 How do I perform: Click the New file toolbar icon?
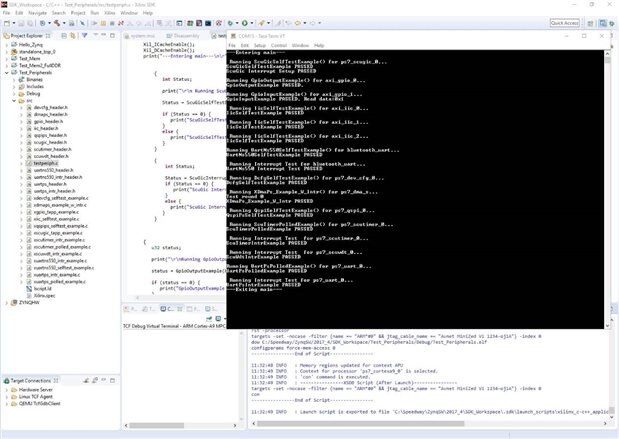tap(7, 22)
